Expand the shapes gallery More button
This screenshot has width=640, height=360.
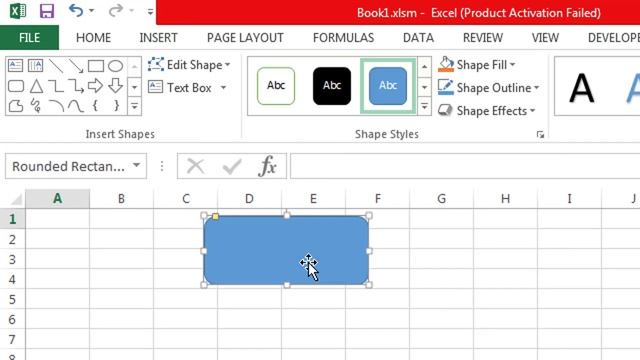pos(134,107)
